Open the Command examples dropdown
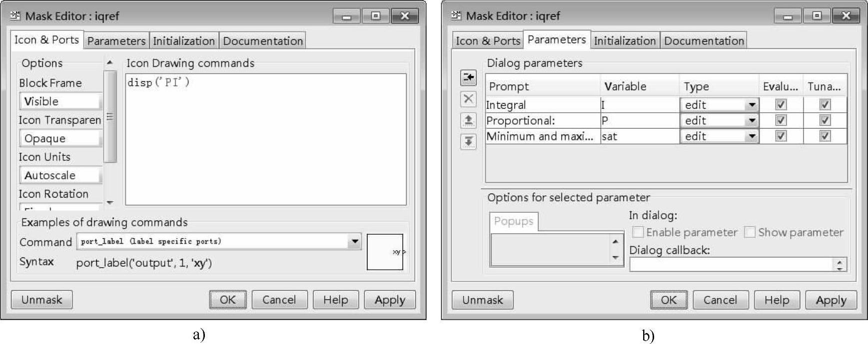 [354, 242]
